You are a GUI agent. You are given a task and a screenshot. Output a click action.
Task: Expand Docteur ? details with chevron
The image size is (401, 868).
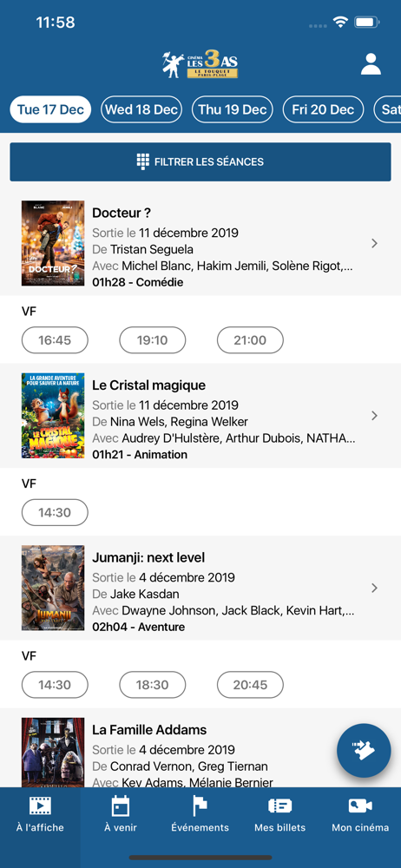tap(374, 243)
